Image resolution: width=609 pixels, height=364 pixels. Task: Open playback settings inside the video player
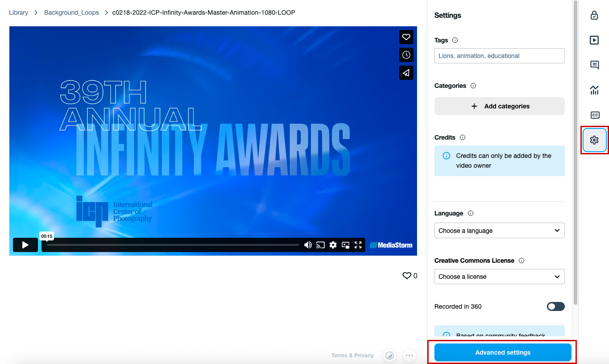pos(333,244)
